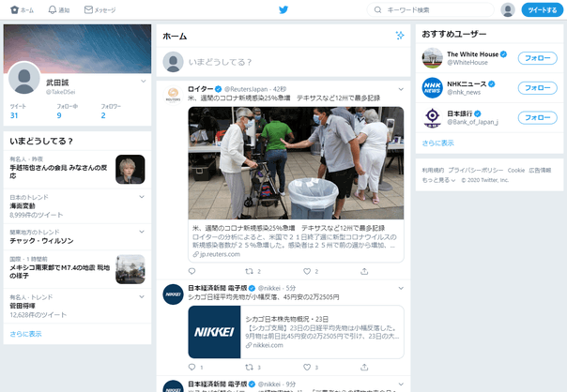Open the Reuters profile avatar

tap(173, 96)
